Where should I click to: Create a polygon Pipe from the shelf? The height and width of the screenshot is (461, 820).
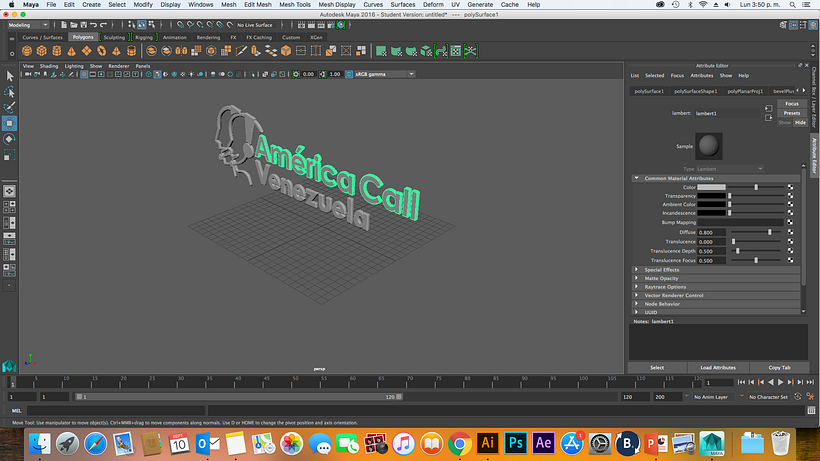pyautogui.click(x=131, y=51)
